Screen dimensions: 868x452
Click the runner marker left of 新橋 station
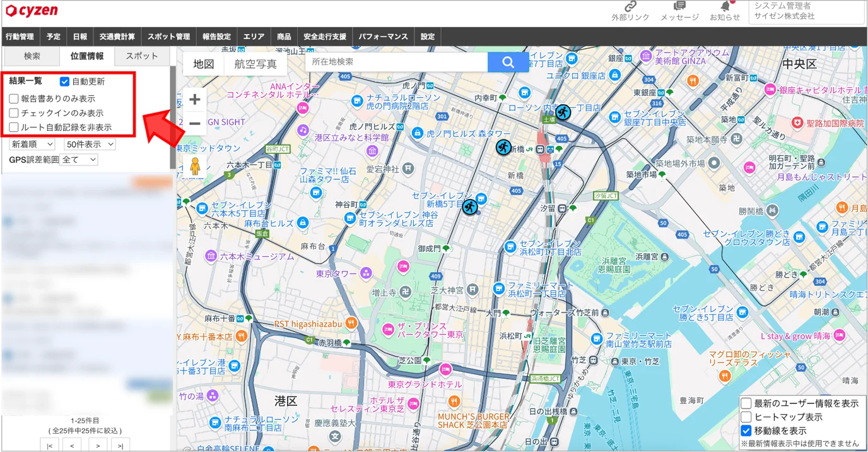(x=503, y=147)
